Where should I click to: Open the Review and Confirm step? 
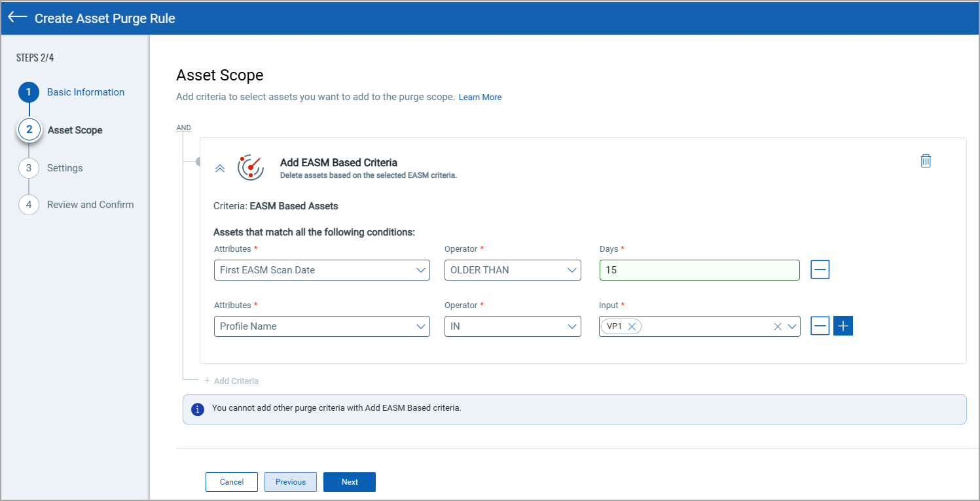coord(90,204)
